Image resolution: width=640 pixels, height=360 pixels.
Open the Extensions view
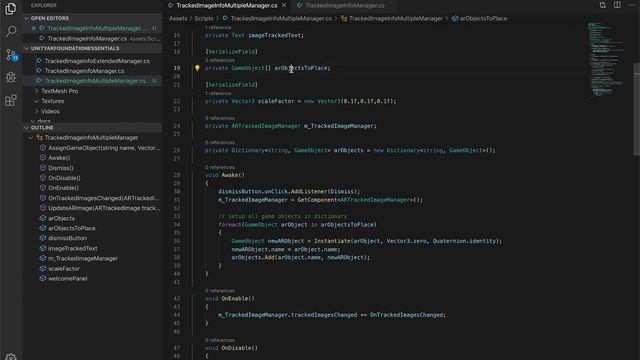click(x=11, y=100)
